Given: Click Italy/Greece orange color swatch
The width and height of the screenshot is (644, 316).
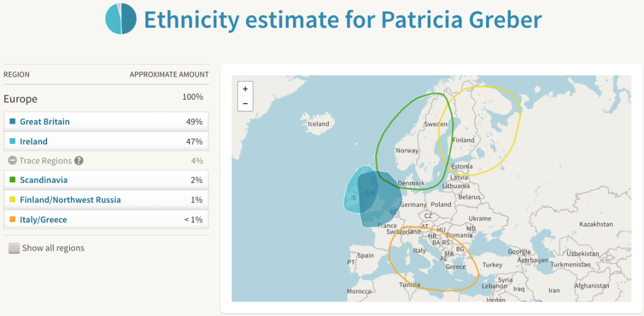Looking at the screenshot, I should (x=13, y=219).
